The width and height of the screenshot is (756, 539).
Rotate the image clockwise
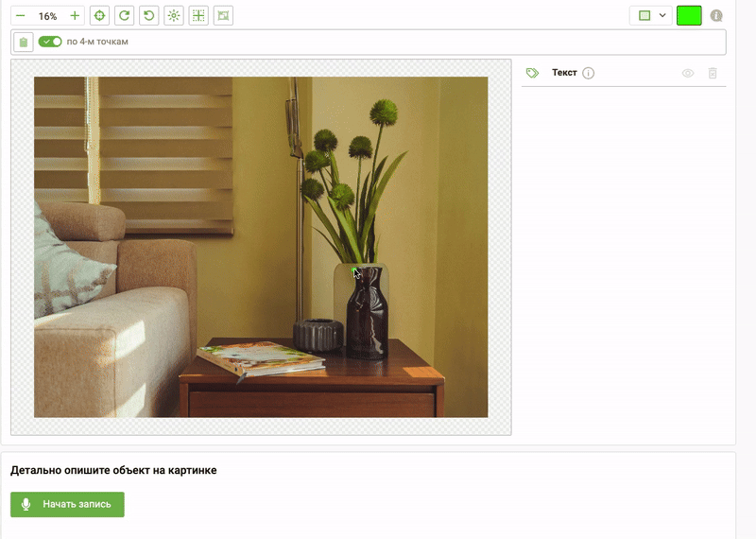pos(125,15)
